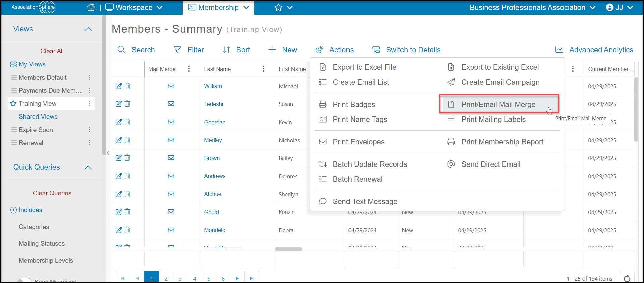
Task: Select Print/Email Mail Merge action
Action: (499, 104)
